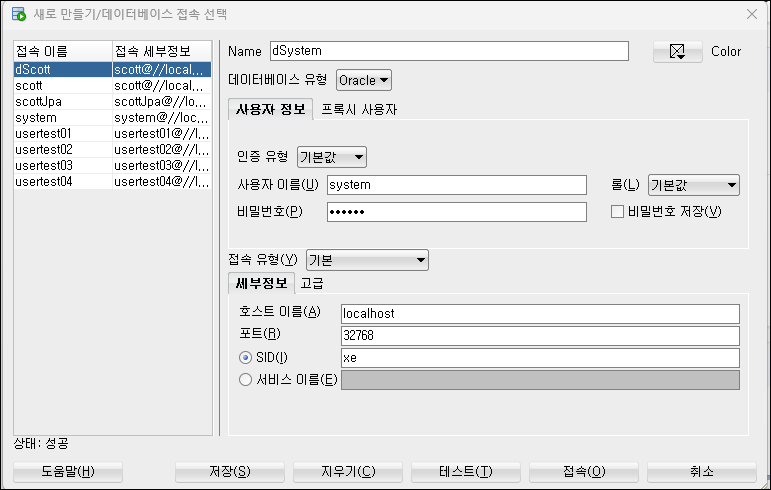The image size is (771, 490).
Task: Open the Color picker swatch button
Action: pos(677,51)
